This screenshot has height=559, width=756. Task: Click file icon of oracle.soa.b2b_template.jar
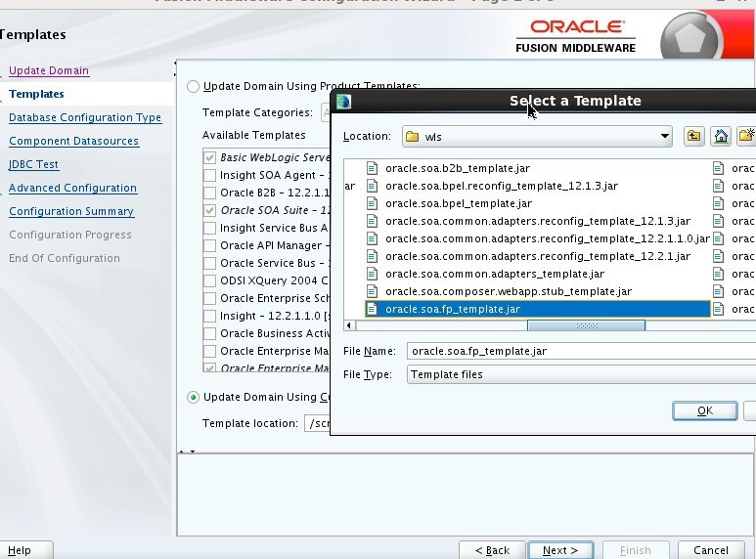tap(372, 168)
